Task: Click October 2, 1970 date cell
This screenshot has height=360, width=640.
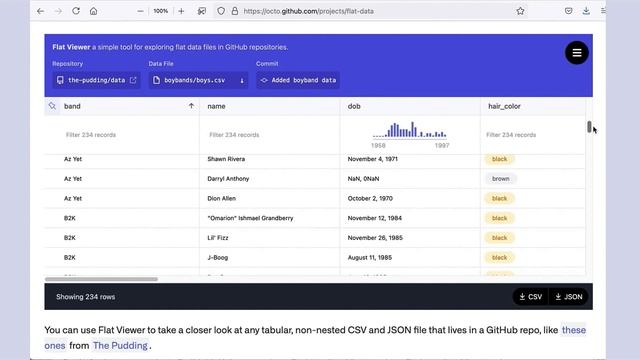Action: coord(370,198)
